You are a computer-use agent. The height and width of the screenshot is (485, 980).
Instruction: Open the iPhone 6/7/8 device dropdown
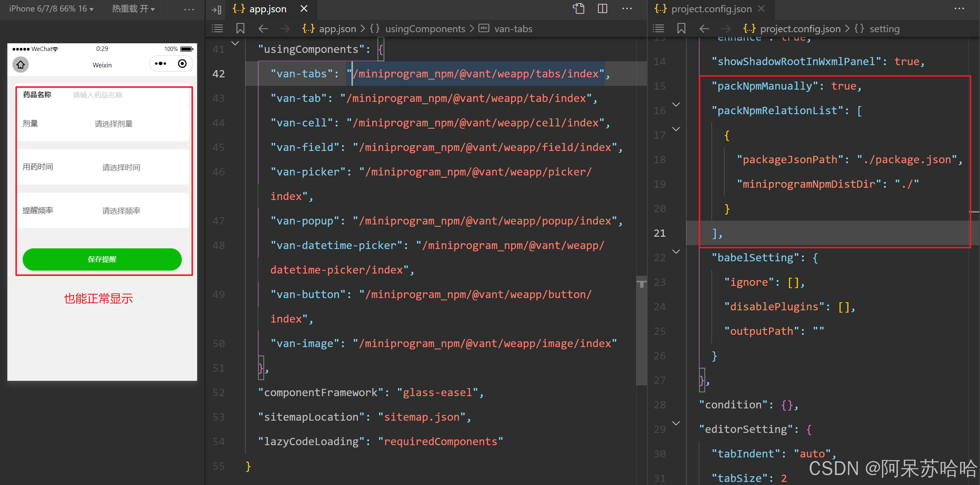(51, 9)
